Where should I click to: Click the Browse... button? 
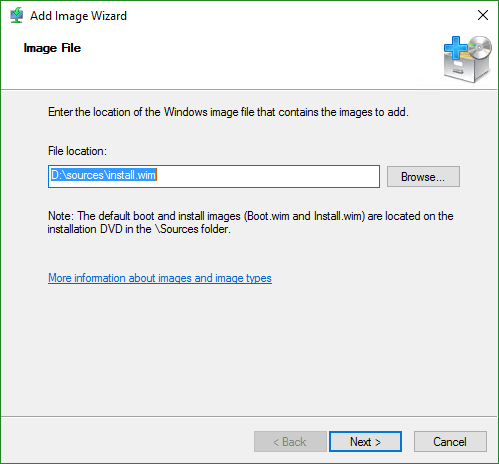[x=423, y=176]
